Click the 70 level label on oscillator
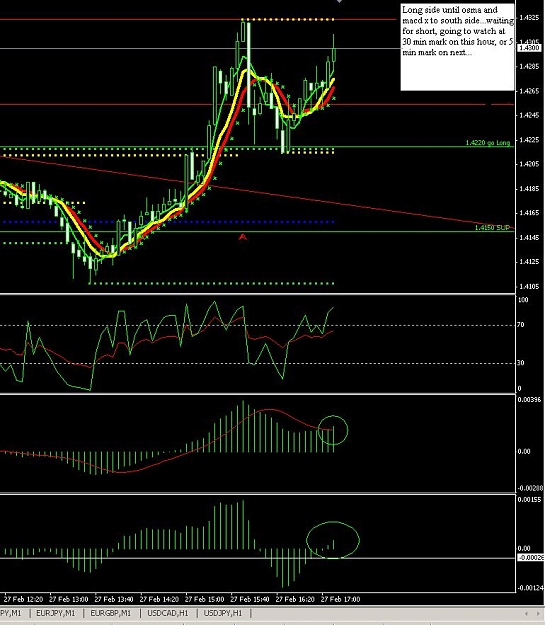545x625 pixels. [520, 325]
